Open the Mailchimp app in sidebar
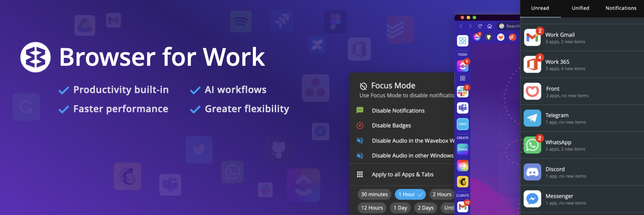The height and width of the screenshot is (215, 644). click(462, 182)
